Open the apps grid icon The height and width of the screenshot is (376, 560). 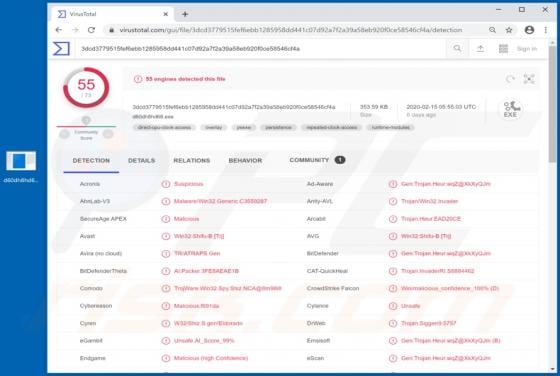503,49
